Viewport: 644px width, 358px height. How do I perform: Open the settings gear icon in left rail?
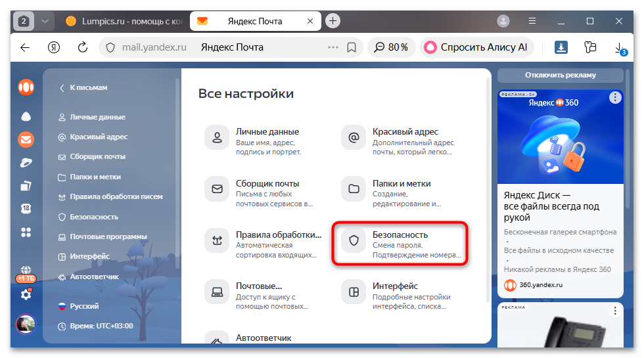point(26,294)
